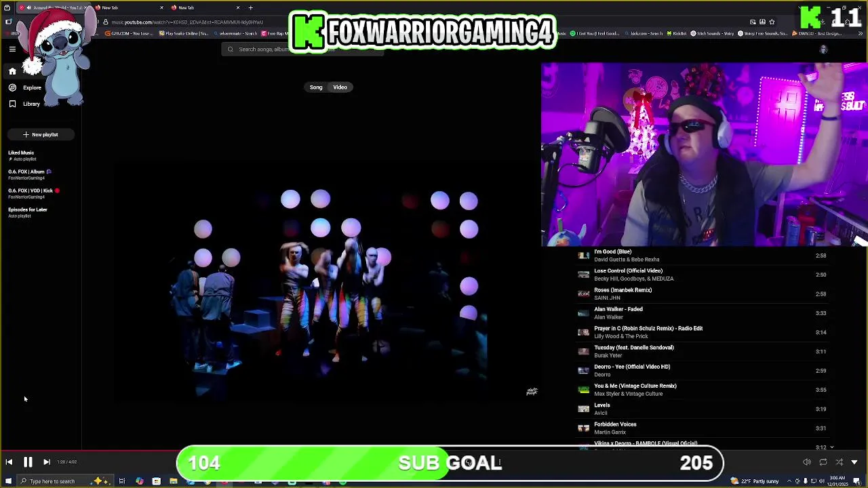Screen dimensions: 868x488
Task: Toggle shuffle playback
Action: tap(839, 462)
